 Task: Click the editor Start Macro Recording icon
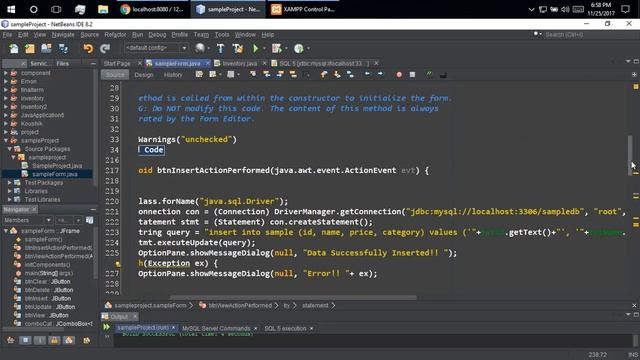(x=399, y=75)
